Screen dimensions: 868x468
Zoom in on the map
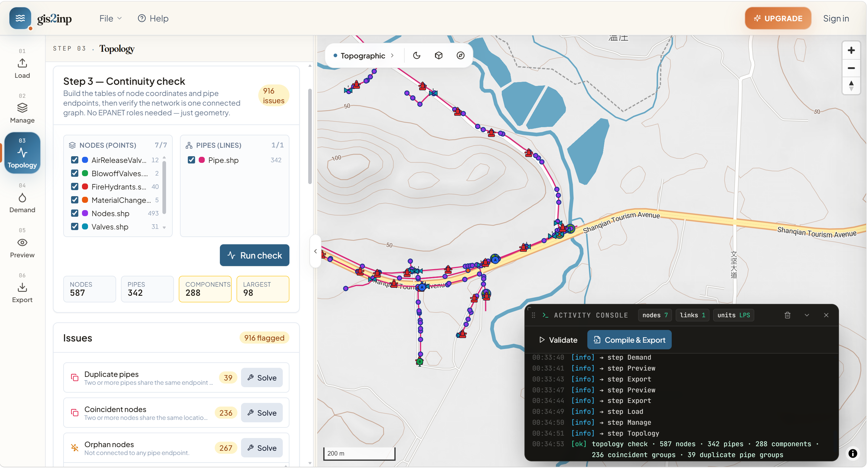pos(851,50)
